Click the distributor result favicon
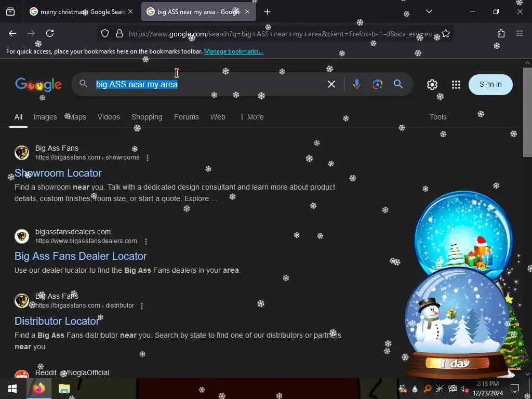 coord(22,301)
